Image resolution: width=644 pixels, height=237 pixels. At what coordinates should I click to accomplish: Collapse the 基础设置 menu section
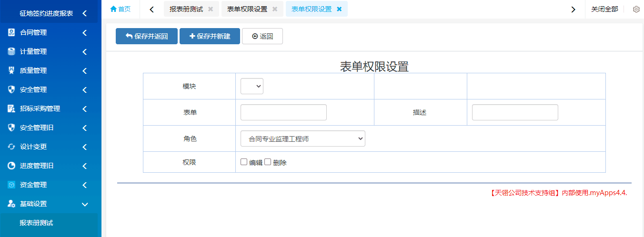tap(85, 204)
